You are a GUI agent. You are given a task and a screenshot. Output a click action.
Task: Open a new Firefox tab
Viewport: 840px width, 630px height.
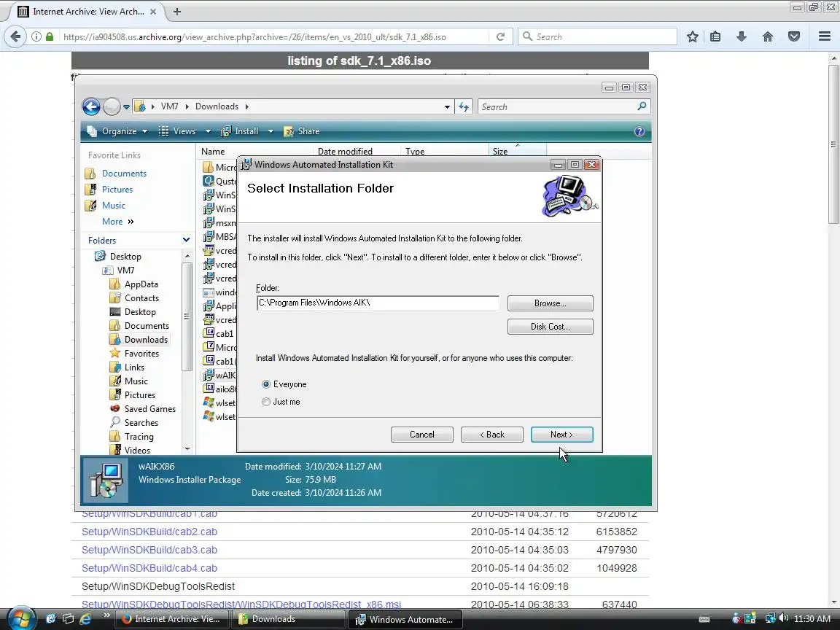point(176,11)
